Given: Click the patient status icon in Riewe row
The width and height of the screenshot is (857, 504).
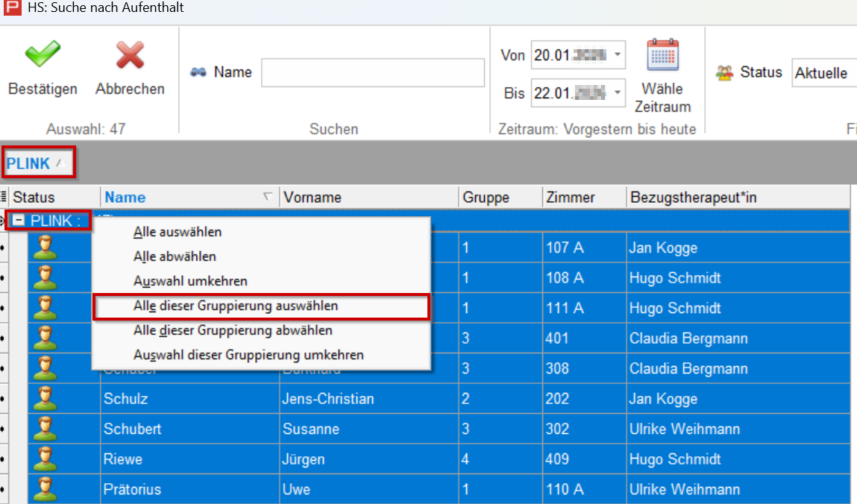Looking at the screenshot, I should [x=45, y=459].
